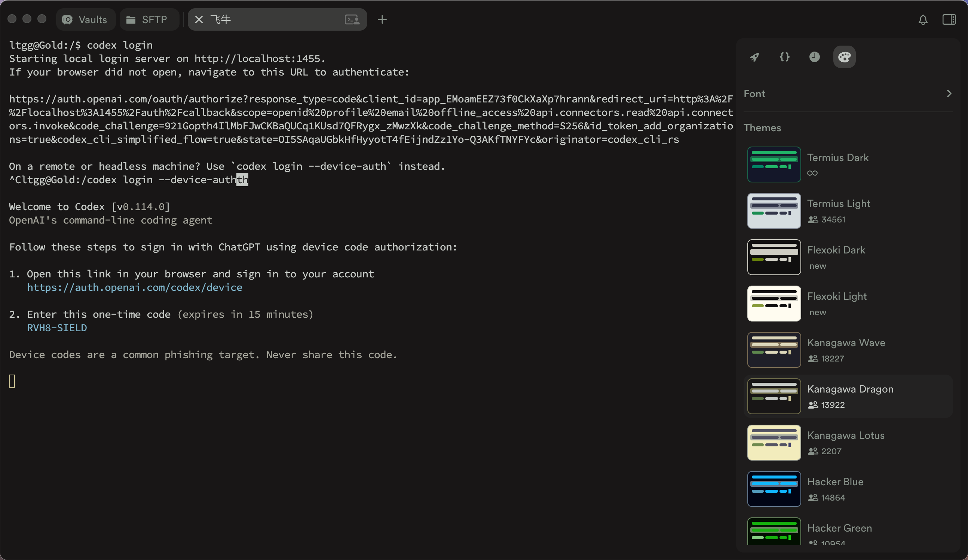Select the appearance palette icon

844,57
